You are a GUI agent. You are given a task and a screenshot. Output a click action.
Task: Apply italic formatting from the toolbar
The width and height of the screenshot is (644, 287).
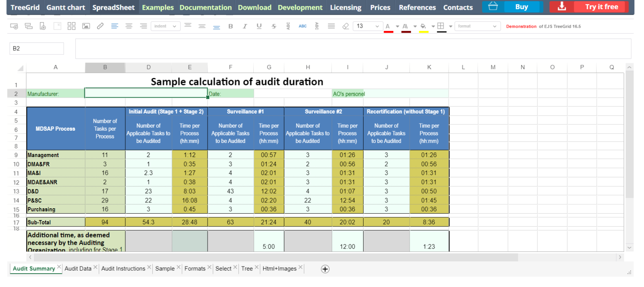(x=245, y=26)
